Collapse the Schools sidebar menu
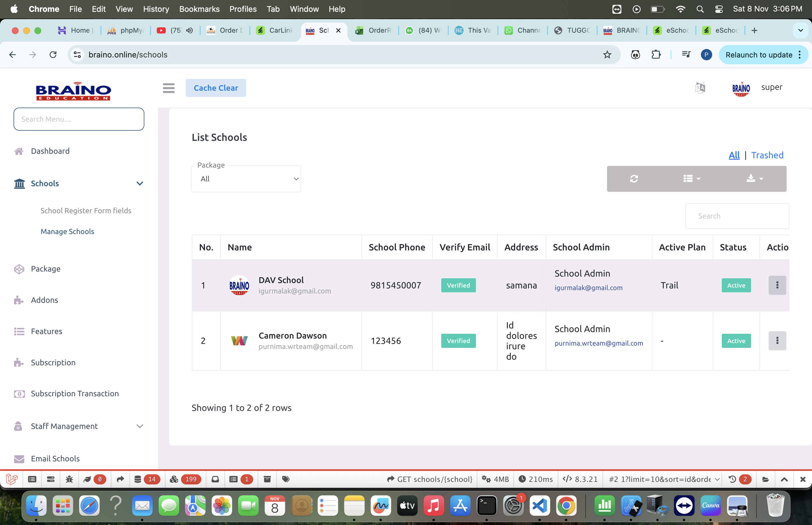812x525 pixels. [140, 183]
